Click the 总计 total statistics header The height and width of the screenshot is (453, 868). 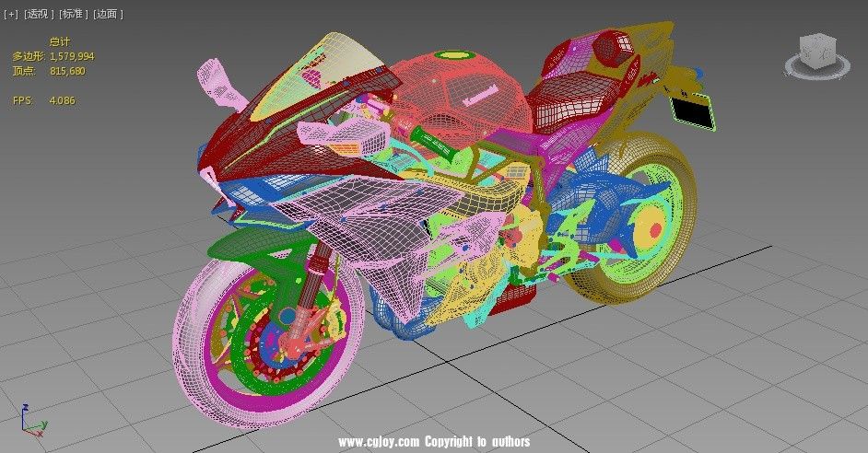[x=60, y=41]
